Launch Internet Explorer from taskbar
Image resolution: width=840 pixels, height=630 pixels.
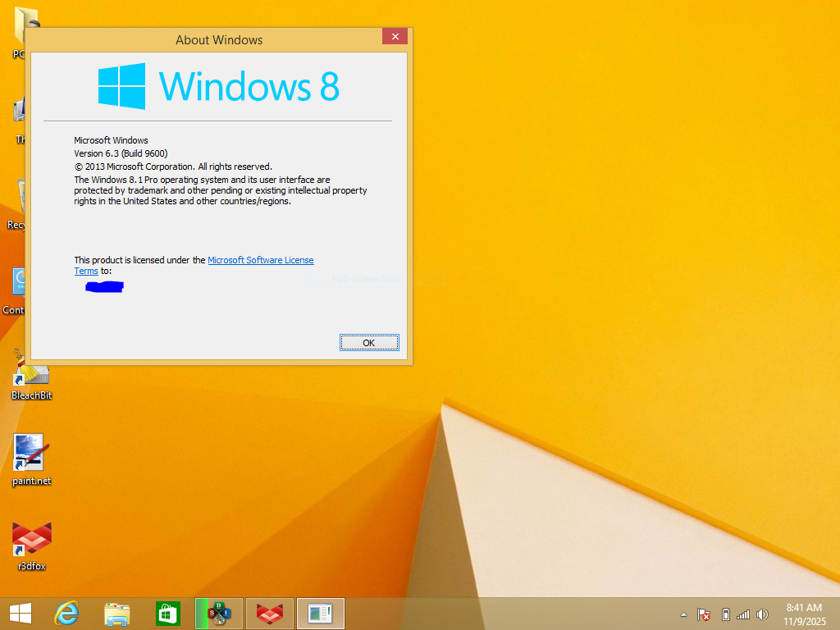67,614
